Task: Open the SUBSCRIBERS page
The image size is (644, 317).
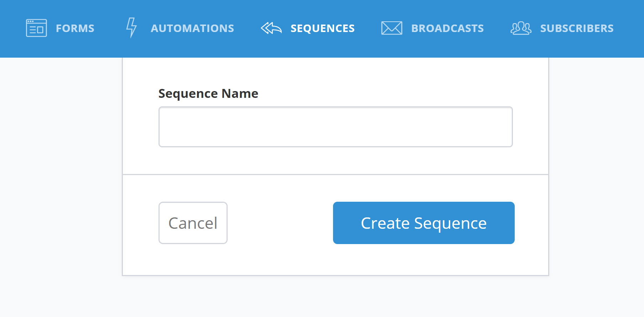Action: tap(577, 28)
